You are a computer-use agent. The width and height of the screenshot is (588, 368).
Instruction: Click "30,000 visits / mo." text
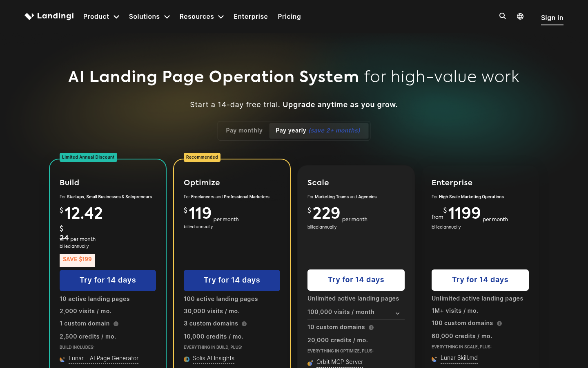tap(212, 312)
